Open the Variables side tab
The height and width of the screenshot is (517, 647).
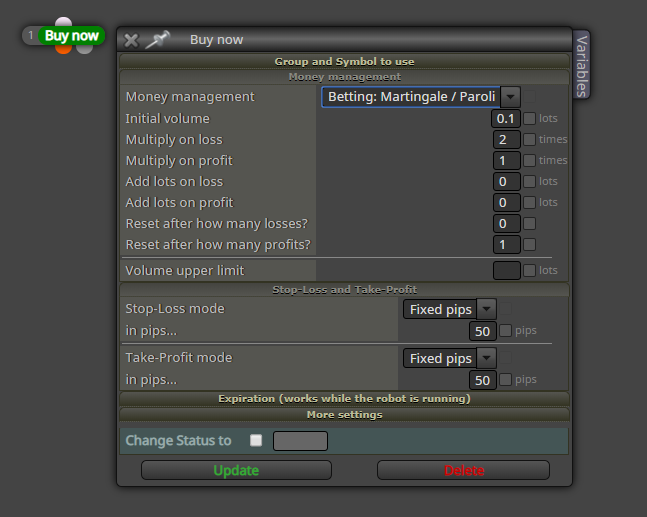point(581,65)
